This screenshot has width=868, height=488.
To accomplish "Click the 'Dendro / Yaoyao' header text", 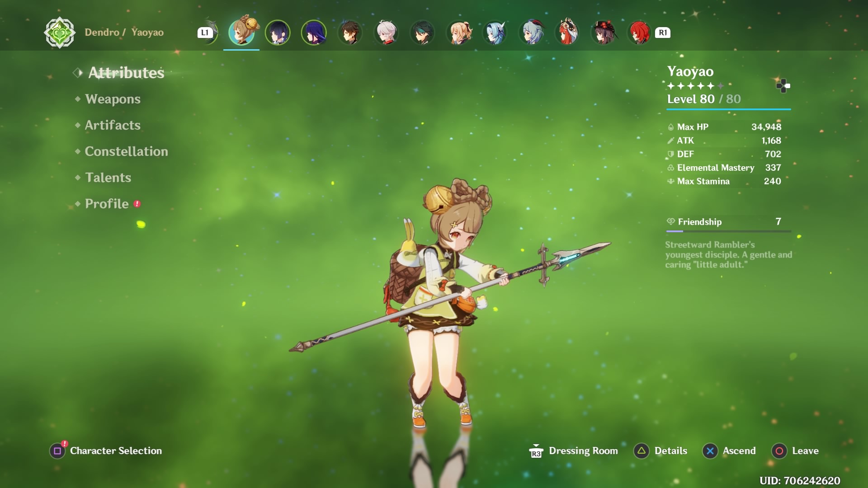I will 124,33.
